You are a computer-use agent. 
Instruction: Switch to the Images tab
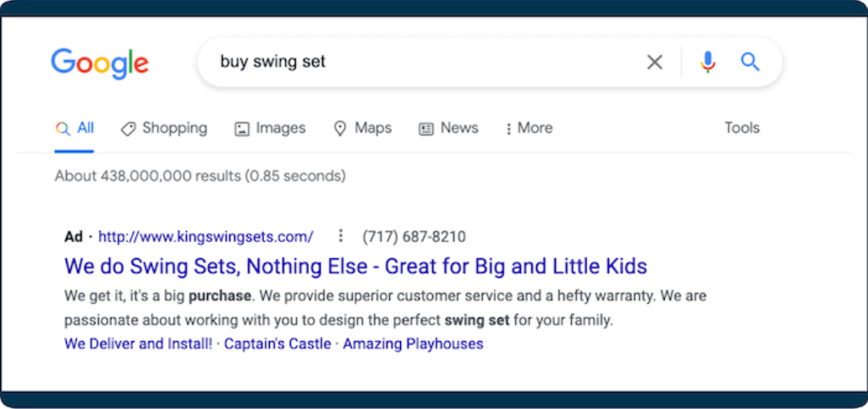[270, 129]
